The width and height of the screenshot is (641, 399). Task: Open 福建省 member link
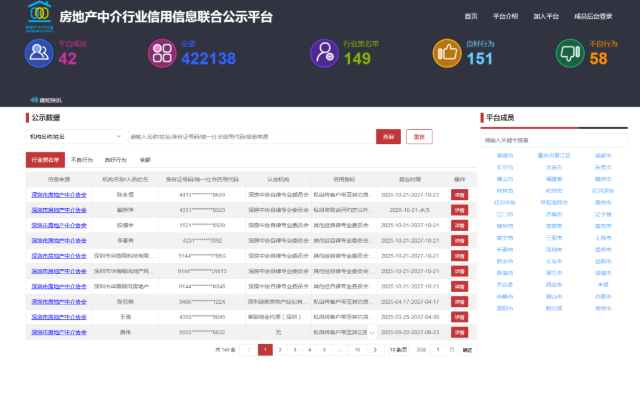(554, 179)
